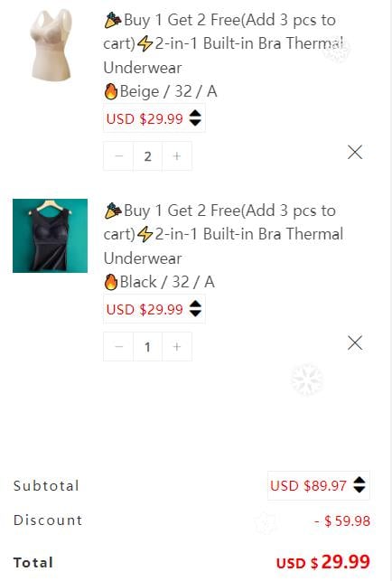Click the party popper icon on first item
The width and height of the screenshot is (392, 581).
coord(113,20)
